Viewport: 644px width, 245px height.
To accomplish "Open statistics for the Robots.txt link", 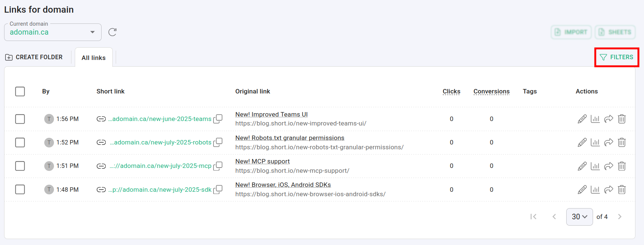I will (595, 142).
